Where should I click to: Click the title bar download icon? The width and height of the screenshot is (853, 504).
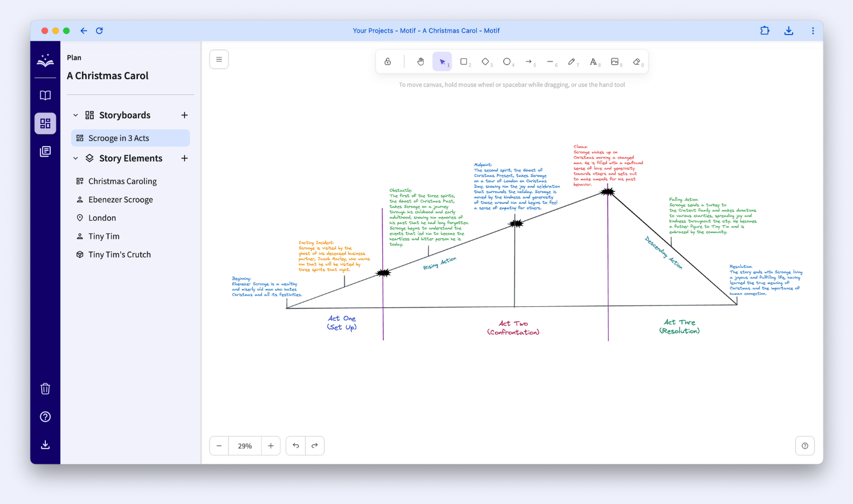tap(789, 31)
